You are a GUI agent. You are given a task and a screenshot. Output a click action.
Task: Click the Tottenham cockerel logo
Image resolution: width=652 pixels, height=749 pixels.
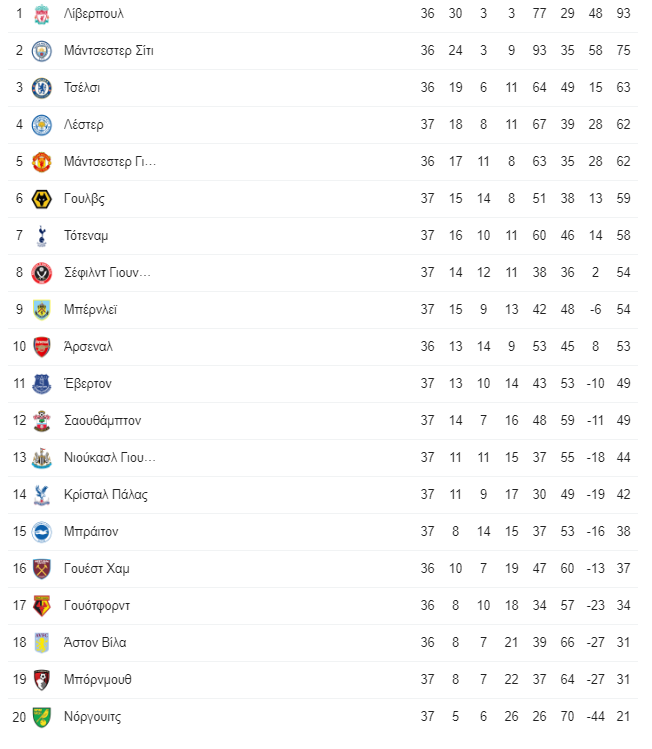(42, 236)
